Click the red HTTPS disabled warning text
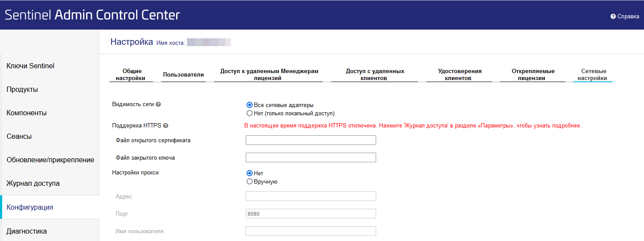The image size is (644, 241). click(413, 126)
